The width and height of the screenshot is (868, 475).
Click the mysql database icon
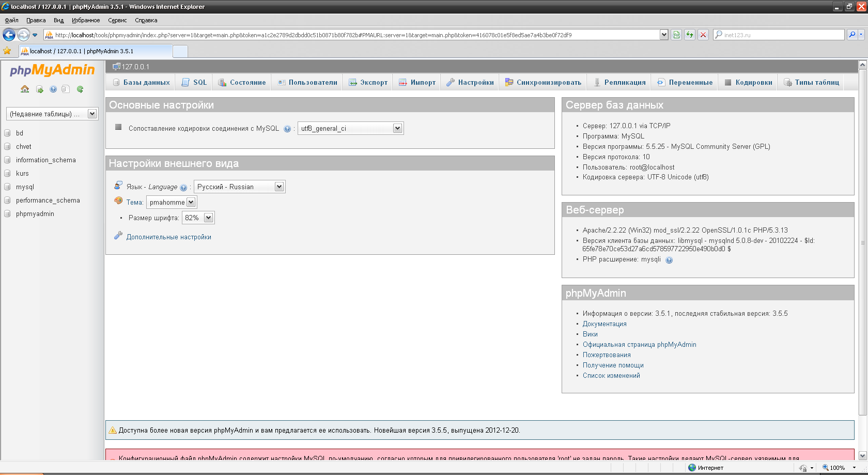pos(7,187)
